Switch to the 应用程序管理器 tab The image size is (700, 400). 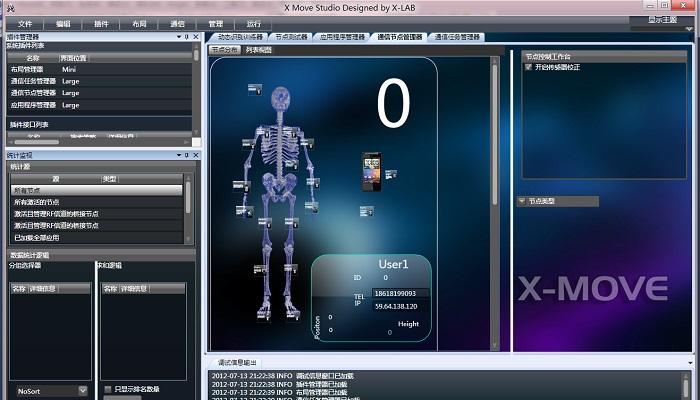click(342, 37)
